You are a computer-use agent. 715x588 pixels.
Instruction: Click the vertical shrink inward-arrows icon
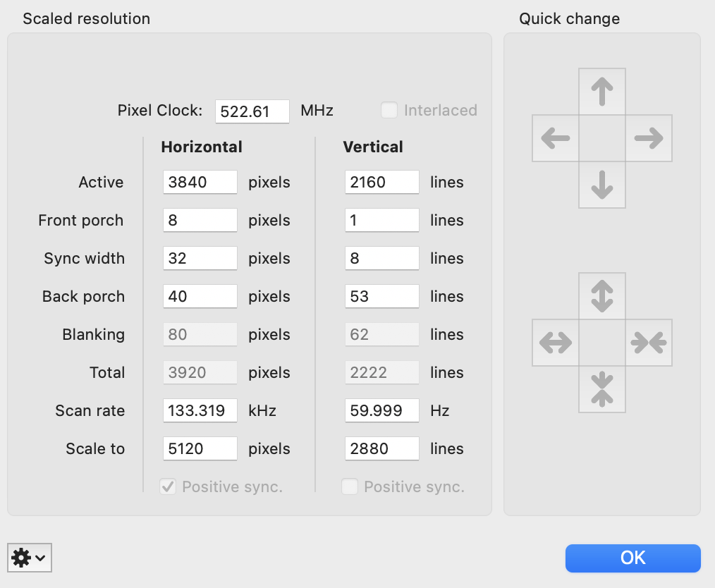tap(601, 389)
